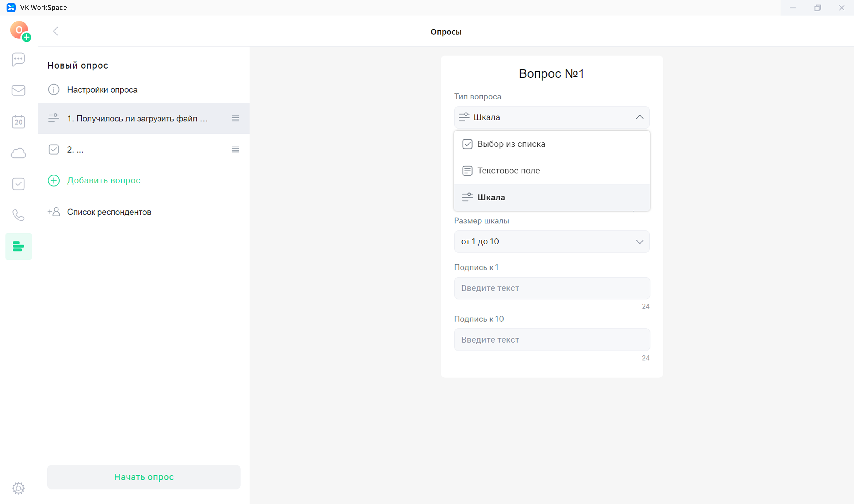
Task: Click drag handle of question 2
Action: [235, 149]
